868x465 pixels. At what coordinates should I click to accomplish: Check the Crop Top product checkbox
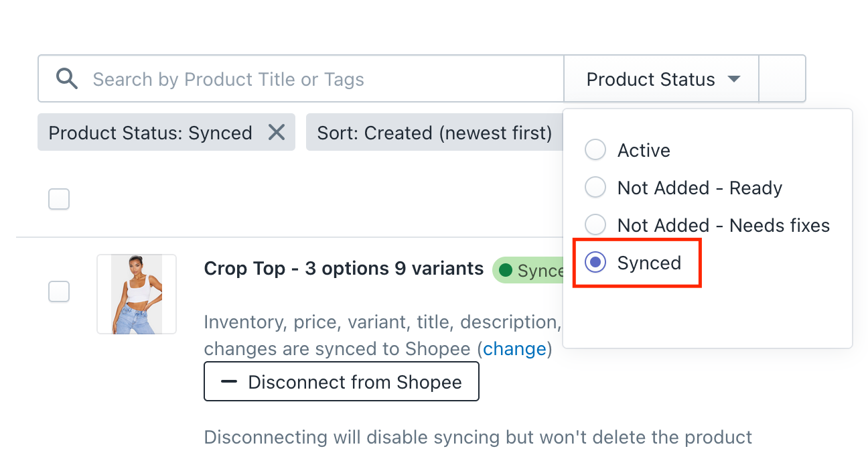59,291
